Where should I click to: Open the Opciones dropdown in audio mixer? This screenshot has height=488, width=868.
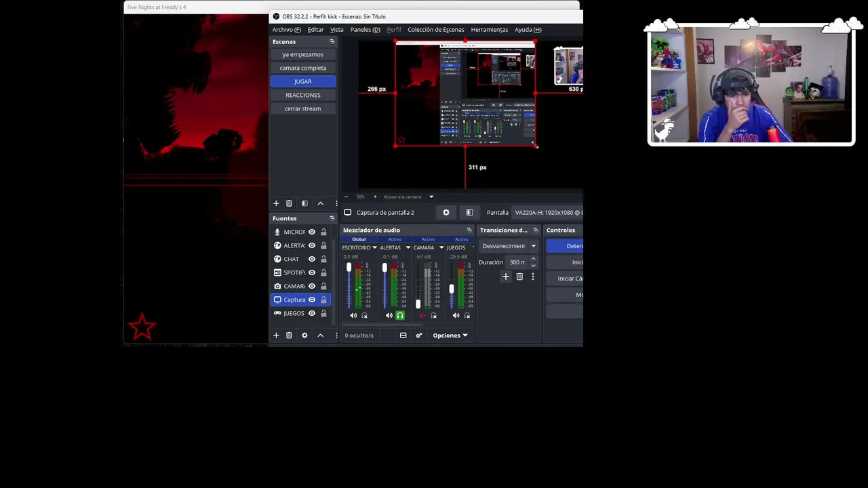point(450,335)
